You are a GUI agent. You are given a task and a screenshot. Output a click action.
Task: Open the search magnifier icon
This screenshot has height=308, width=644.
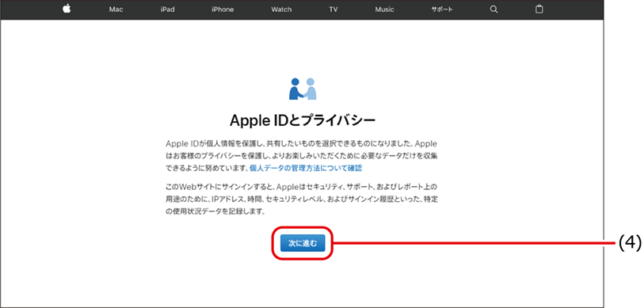click(494, 10)
